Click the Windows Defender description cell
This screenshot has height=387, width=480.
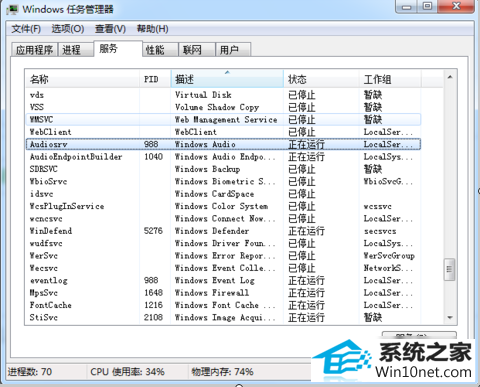click(212, 231)
